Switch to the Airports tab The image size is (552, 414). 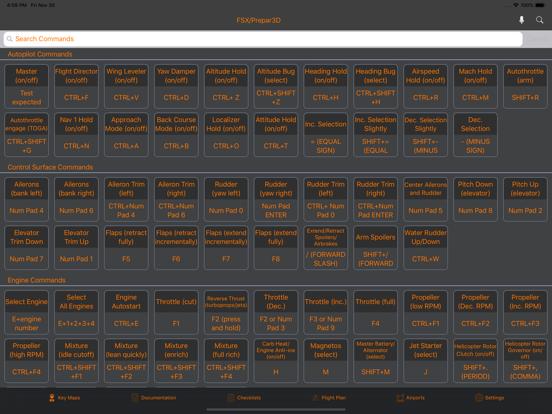point(410,398)
